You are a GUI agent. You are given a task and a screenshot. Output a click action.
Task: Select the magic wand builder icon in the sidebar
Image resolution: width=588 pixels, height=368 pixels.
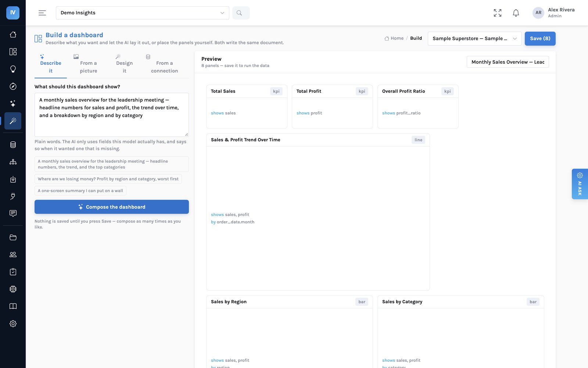(13, 121)
